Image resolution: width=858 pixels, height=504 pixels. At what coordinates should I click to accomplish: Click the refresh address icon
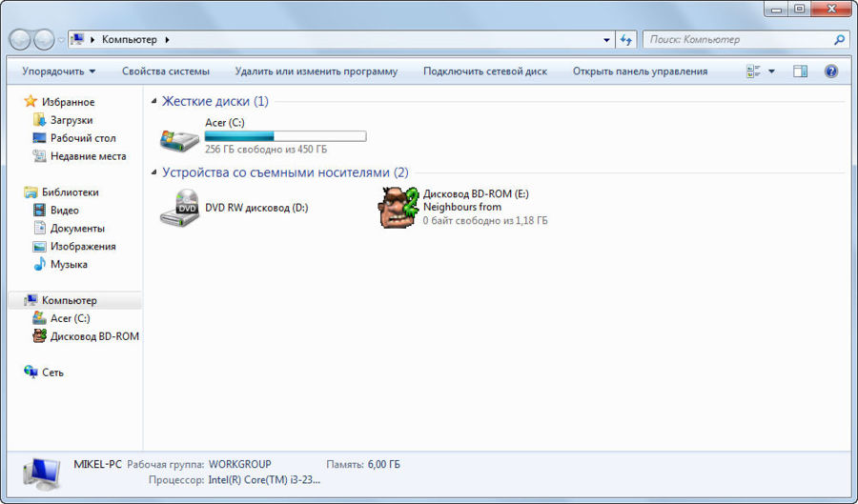pos(626,40)
